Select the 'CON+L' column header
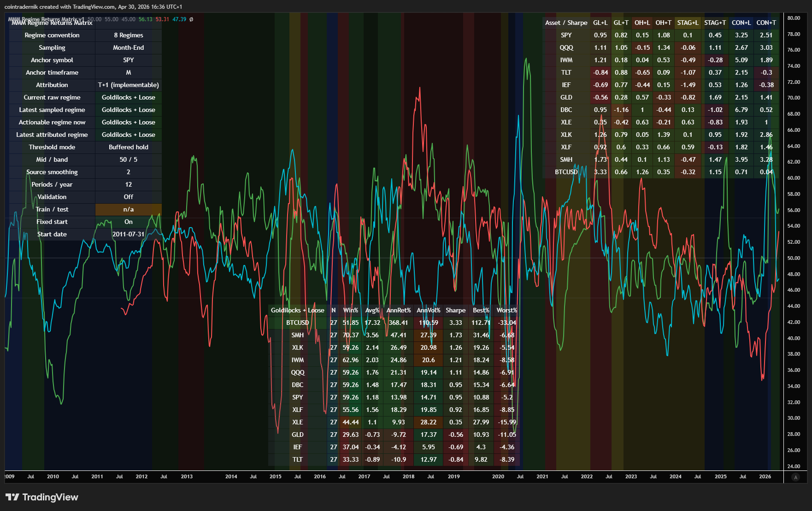The width and height of the screenshot is (812, 511). coord(741,23)
